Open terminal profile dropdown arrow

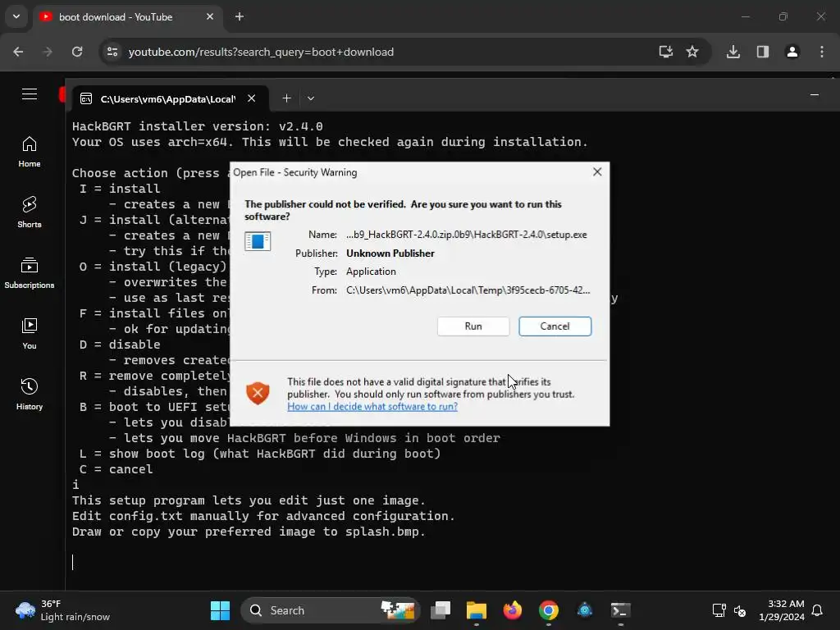coord(311,98)
